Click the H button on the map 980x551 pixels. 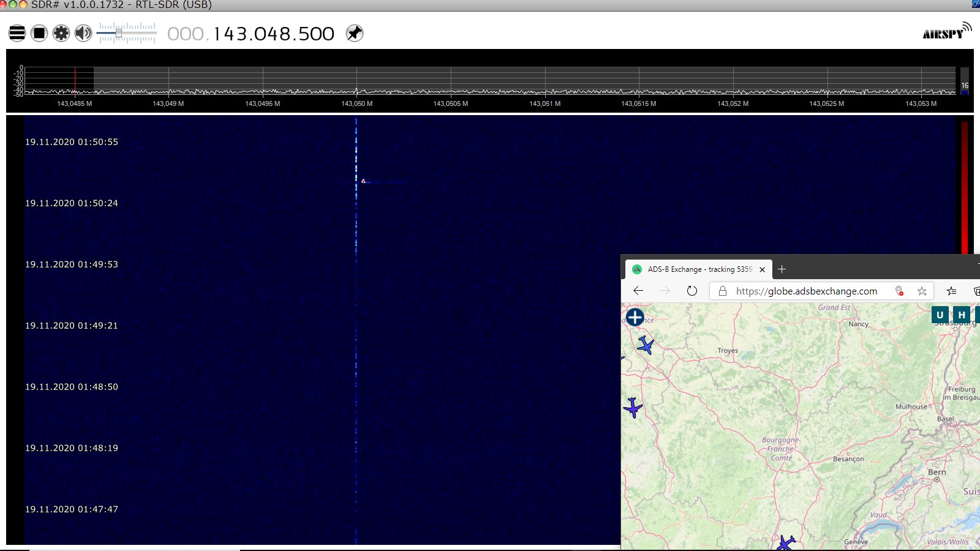962,315
